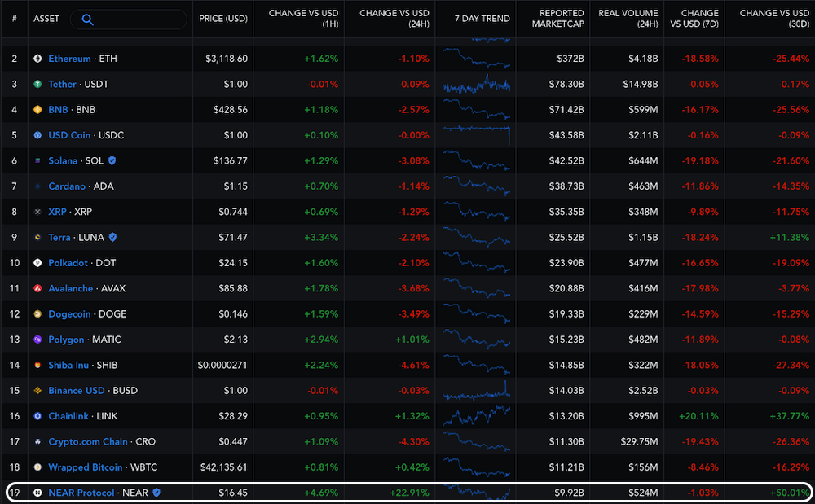815x504 pixels.
Task: Click NEAR Protocol's verified shield badge
Action: pyautogui.click(x=156, y=493)
